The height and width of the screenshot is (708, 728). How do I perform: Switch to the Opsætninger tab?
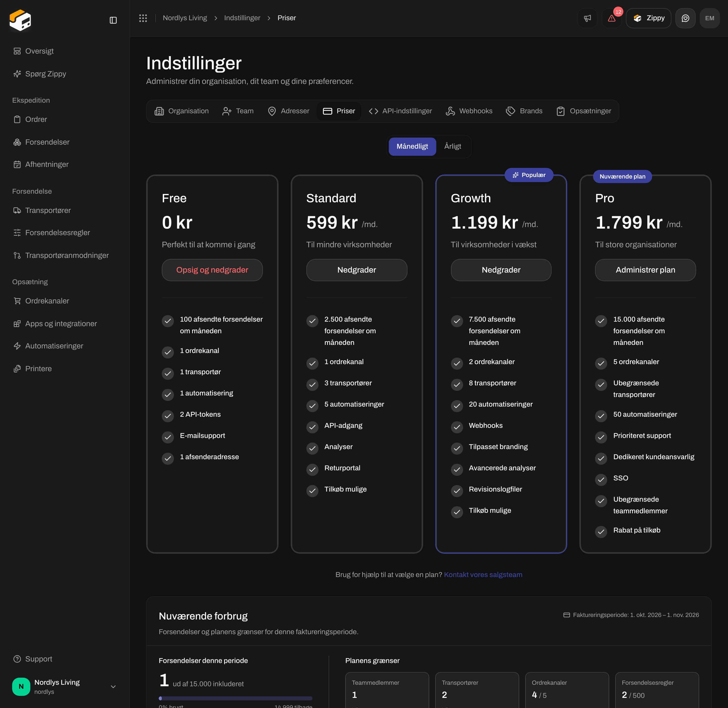pos(583,111)
